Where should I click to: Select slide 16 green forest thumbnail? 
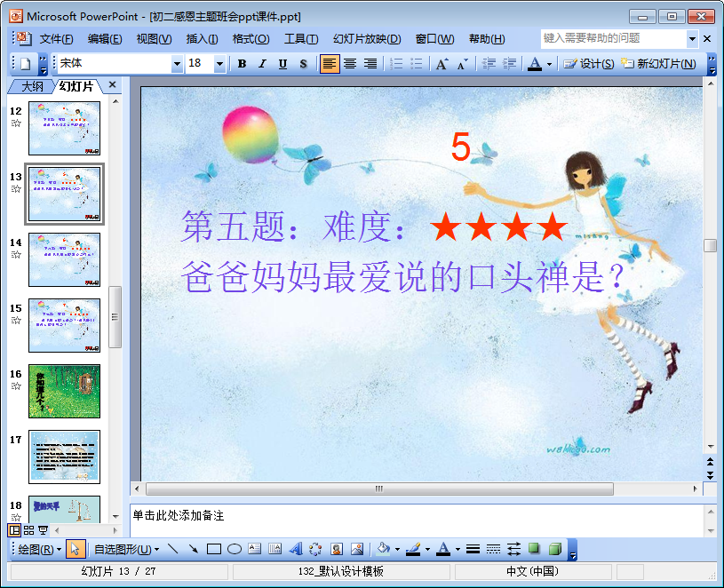pos(64,392)
